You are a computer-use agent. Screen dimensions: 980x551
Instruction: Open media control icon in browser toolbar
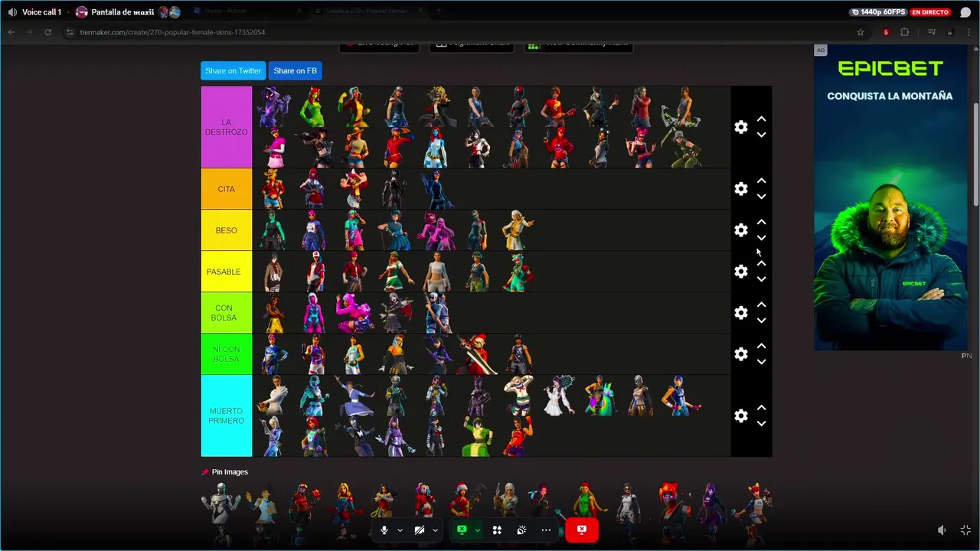point(932,32)
